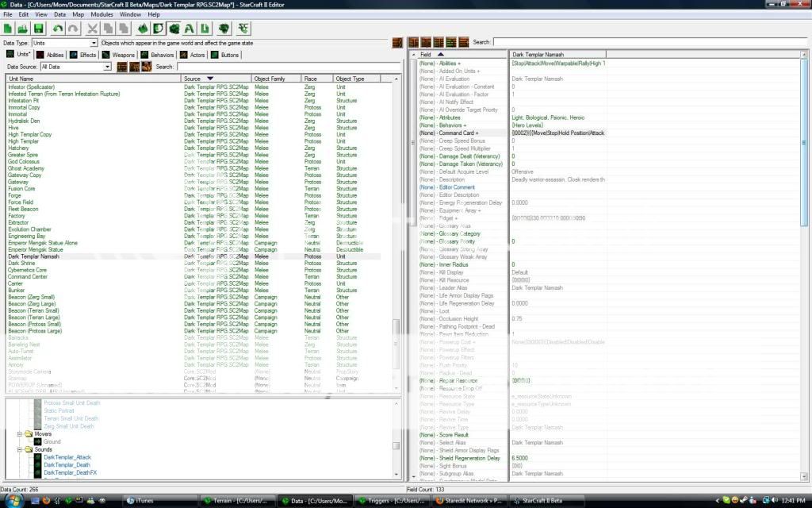Click the Undo arrow icon

tap(59, 29)
